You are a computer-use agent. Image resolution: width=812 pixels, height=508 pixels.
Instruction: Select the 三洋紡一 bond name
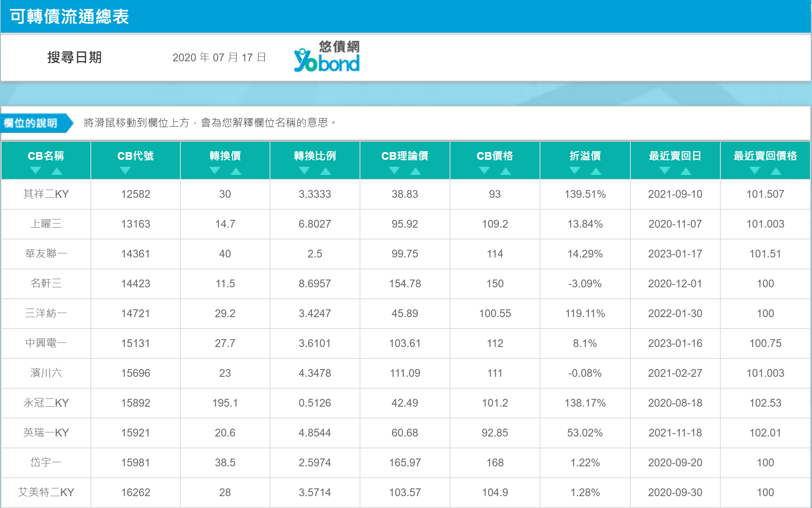point(46,313)
